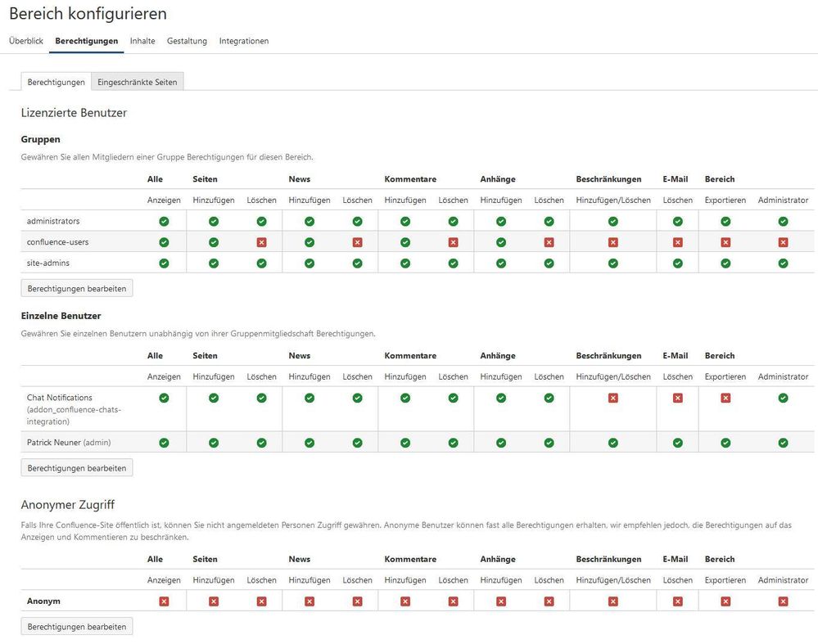
Task: Click site-admins E-Mail Löschen green checkmark
Action: pos(678,263)
